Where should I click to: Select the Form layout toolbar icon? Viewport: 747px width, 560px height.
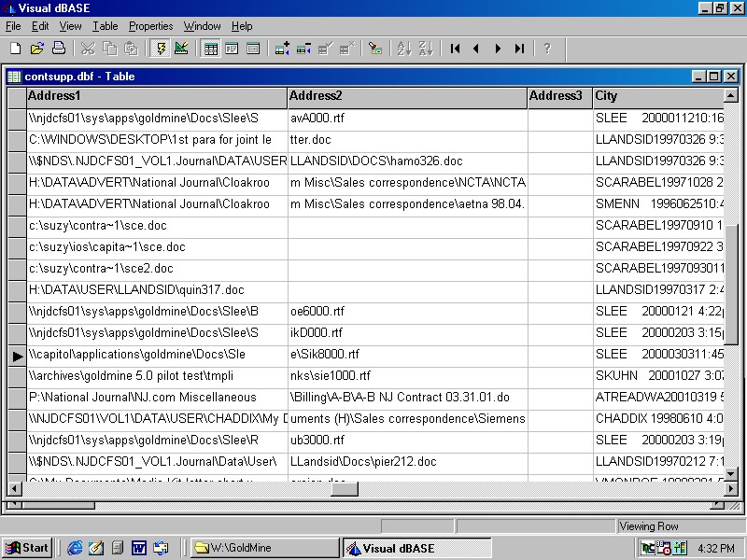[x=232, y=49]
